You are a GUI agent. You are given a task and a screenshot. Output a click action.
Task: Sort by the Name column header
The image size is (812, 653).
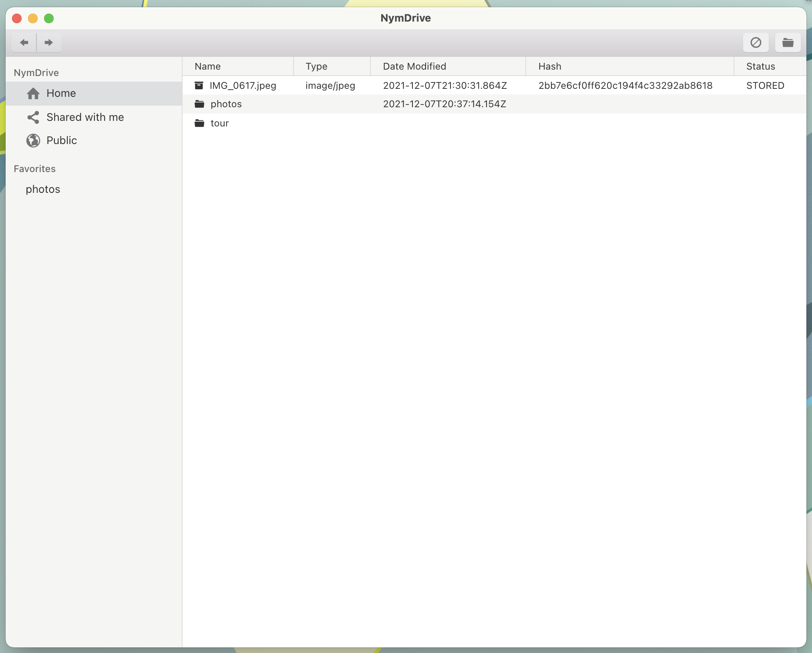207,66
